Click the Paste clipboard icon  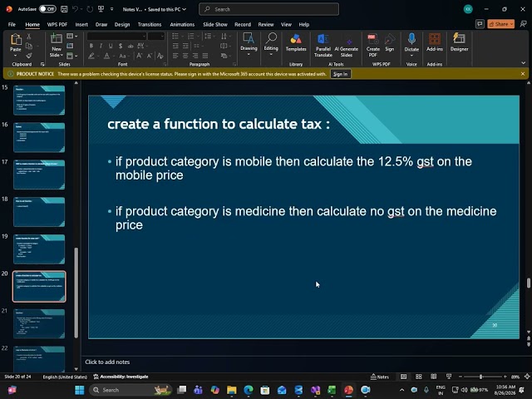point(16,40)
